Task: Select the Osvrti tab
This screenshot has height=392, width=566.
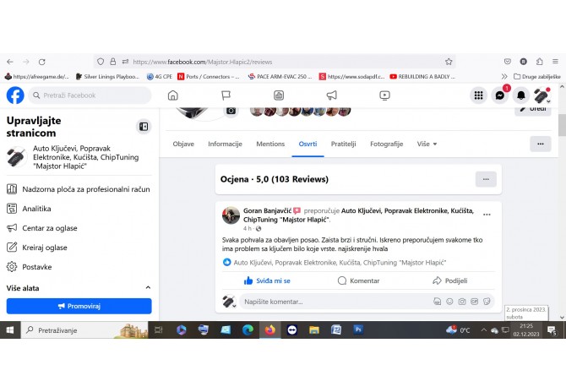Action: [x=307, y=144]
